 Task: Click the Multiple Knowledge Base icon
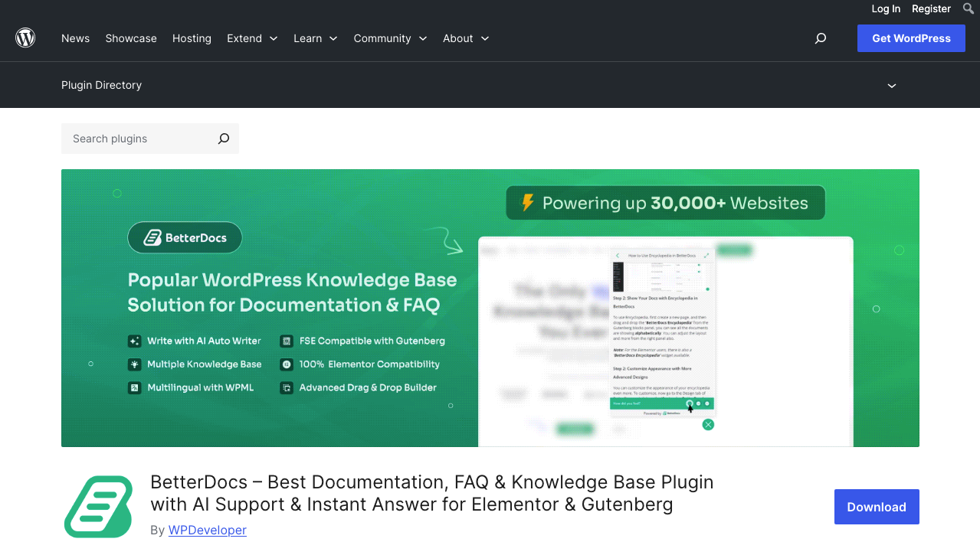pyautogui.click(x=134, y=364)
